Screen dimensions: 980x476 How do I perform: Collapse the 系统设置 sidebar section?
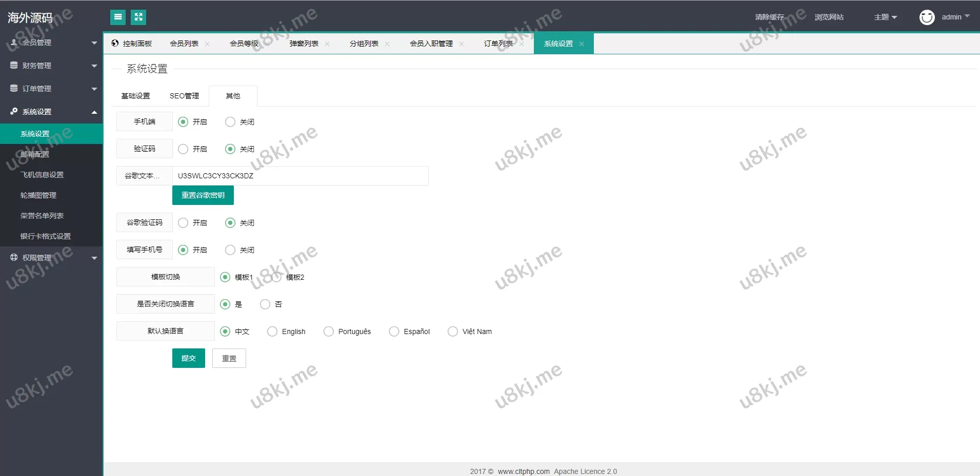pyautogui.click(x=94, y=112)
